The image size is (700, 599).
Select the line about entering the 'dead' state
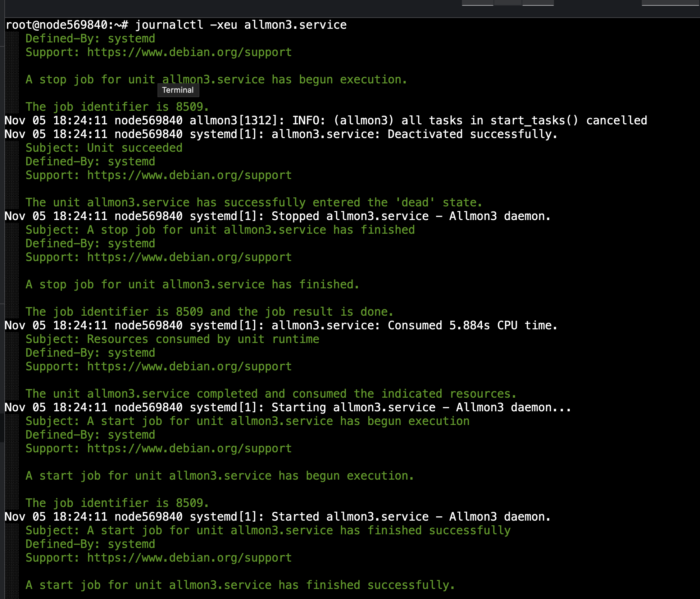click(x=254, y=202)
